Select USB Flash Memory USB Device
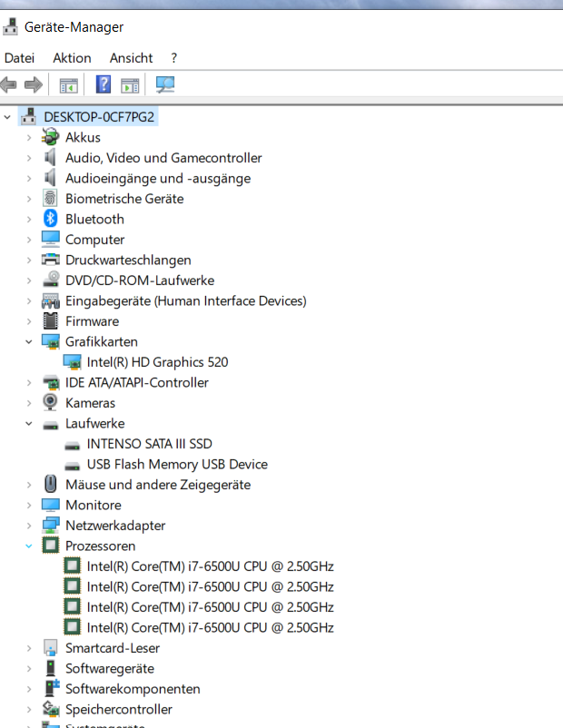Screen dimensions: 563x728 pos(177,464)
